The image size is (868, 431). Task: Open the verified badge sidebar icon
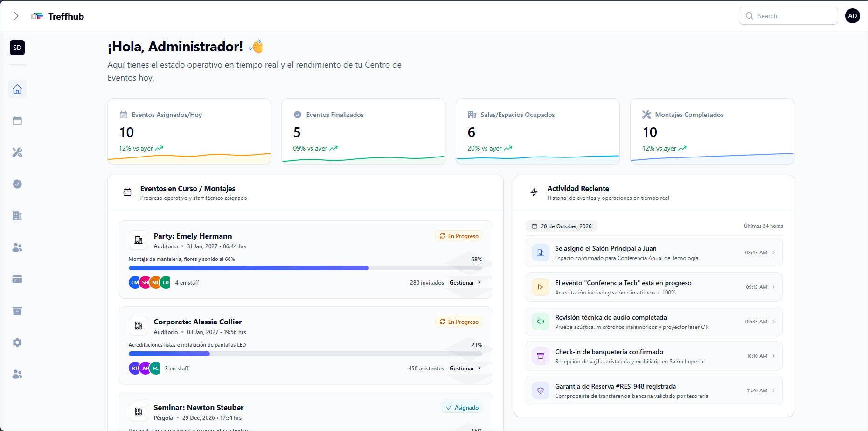point(17,184)
